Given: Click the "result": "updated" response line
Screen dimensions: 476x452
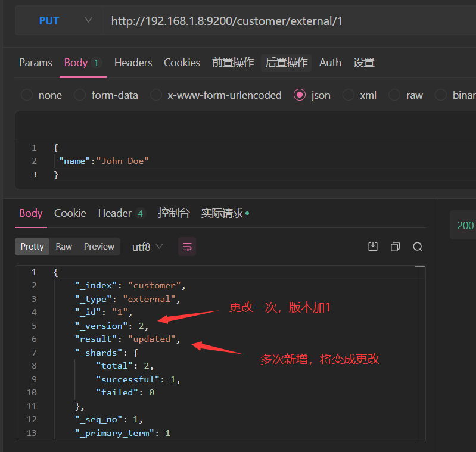Looking at the screenshot, I should 127,339.
